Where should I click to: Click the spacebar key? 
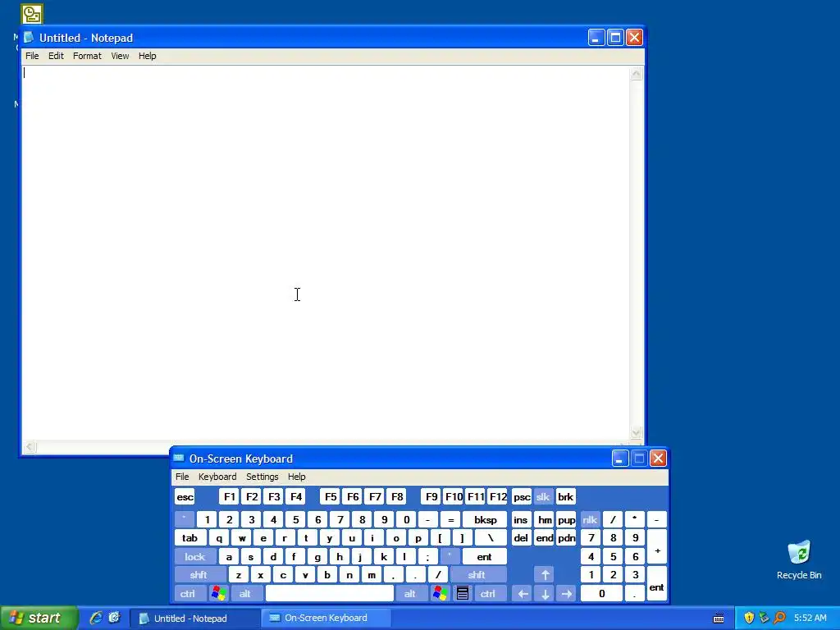[x=330, y=594]
